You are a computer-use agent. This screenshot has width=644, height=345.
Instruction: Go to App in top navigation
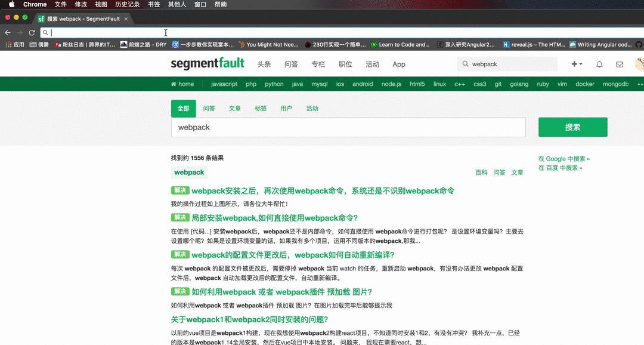point(399,64)
